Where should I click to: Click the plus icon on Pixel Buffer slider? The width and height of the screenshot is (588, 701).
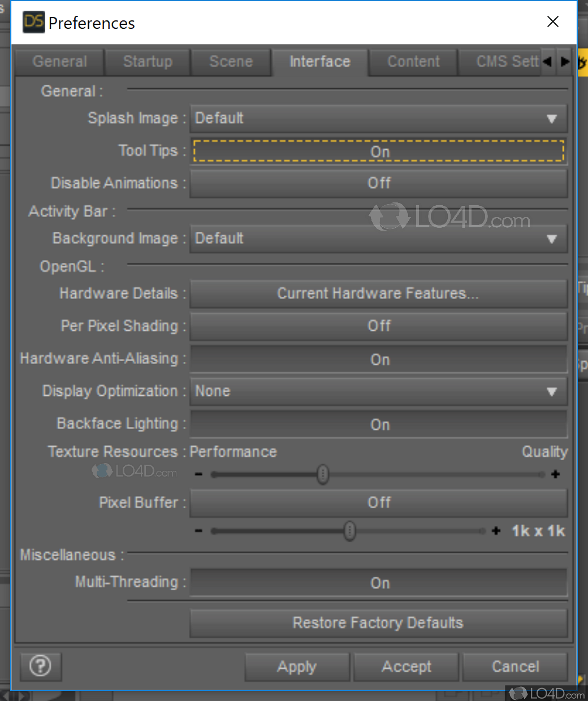pyautogui.click(x=496, y=531)
